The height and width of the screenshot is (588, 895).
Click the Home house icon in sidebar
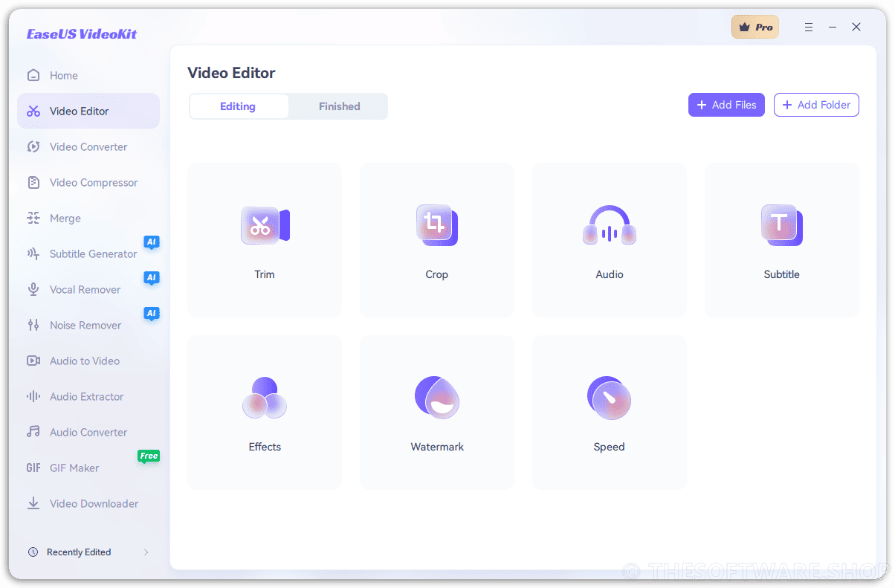pyautogui.click(x=33, y=75)
